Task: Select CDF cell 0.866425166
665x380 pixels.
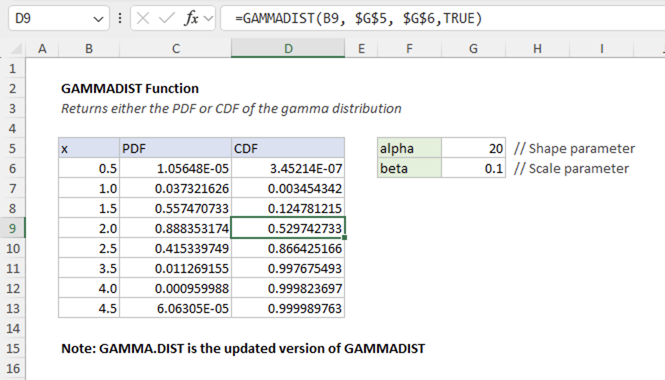Action: pyautogui.click(x=288, y=248)
